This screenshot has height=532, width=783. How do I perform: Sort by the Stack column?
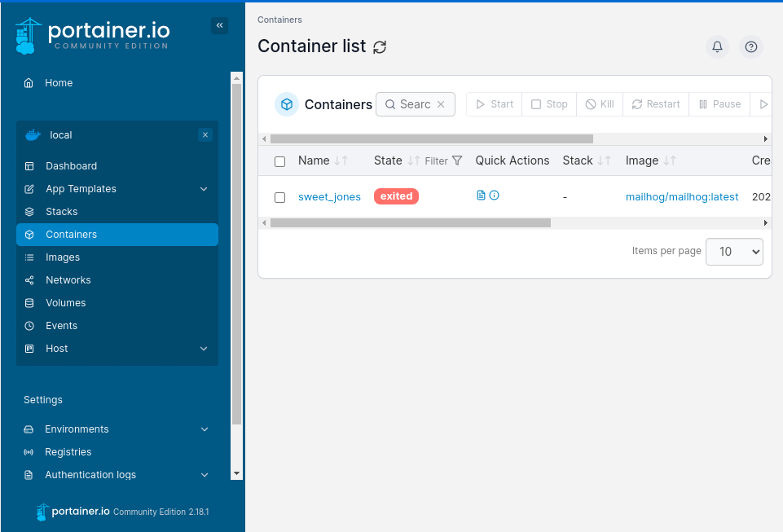pos(587,160)
